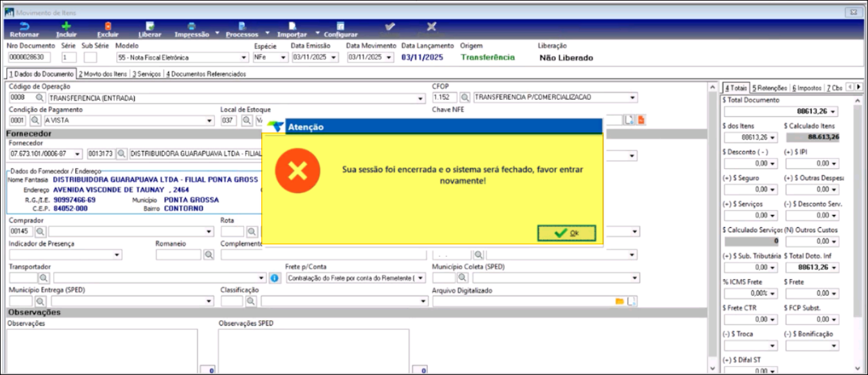Viewport: 868px width, 375px height.
Task: Open the Frete p/Conta dropdown
Action: tap(421, 278)
